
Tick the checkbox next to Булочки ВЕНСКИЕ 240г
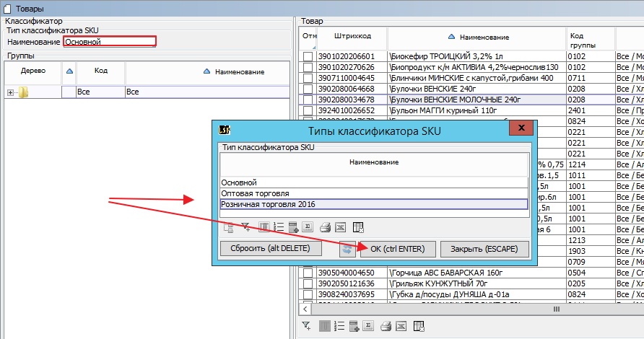308,89
